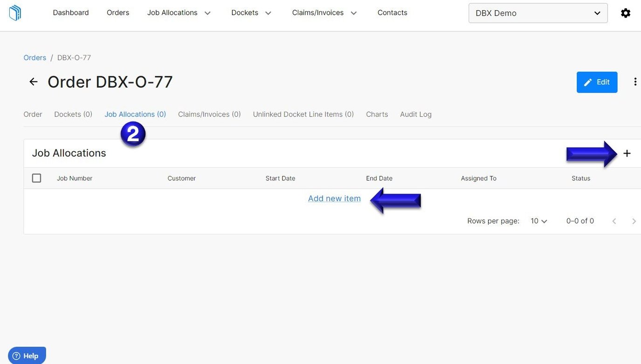Image resolution: width=641 pixels, height=364 pixels.
Task: Click the company logo icon
Action: 14,13
